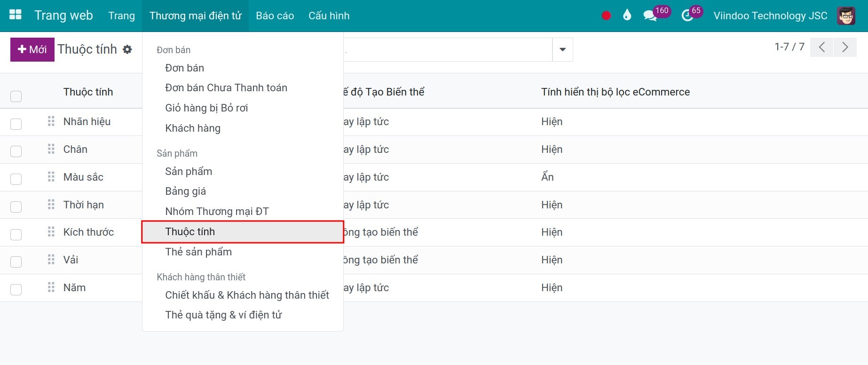The height and width of the screenshot is (365, 868).
Task: Click the gear icon beside Thuộc tính title
Action: point(127,49)
